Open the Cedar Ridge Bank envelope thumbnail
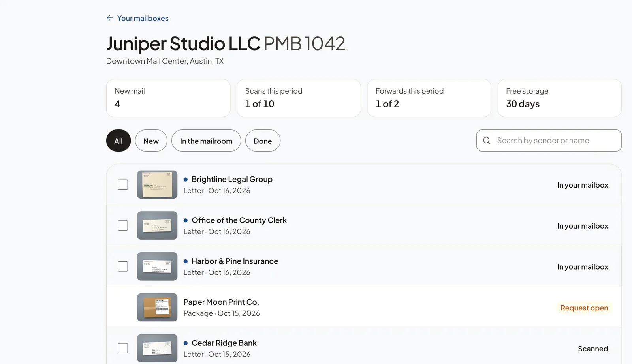The width and height of the screenshot is (632, 364). coord(157,348)
